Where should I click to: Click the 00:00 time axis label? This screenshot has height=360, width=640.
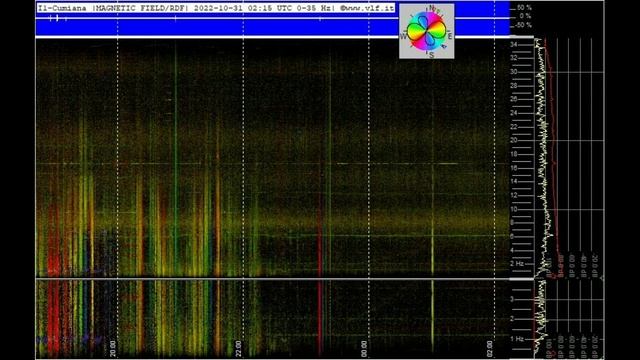click(x=364, y=349)
